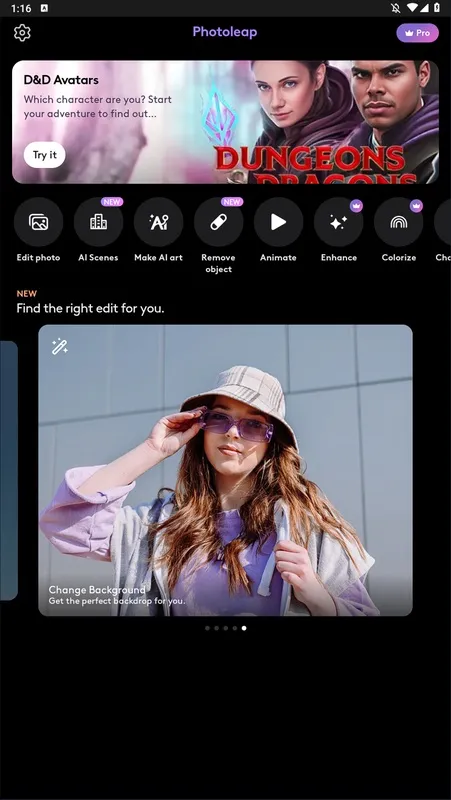Tap the Animate play icon
The width and height of the screenshot is (451, 800).
(279, 222)
